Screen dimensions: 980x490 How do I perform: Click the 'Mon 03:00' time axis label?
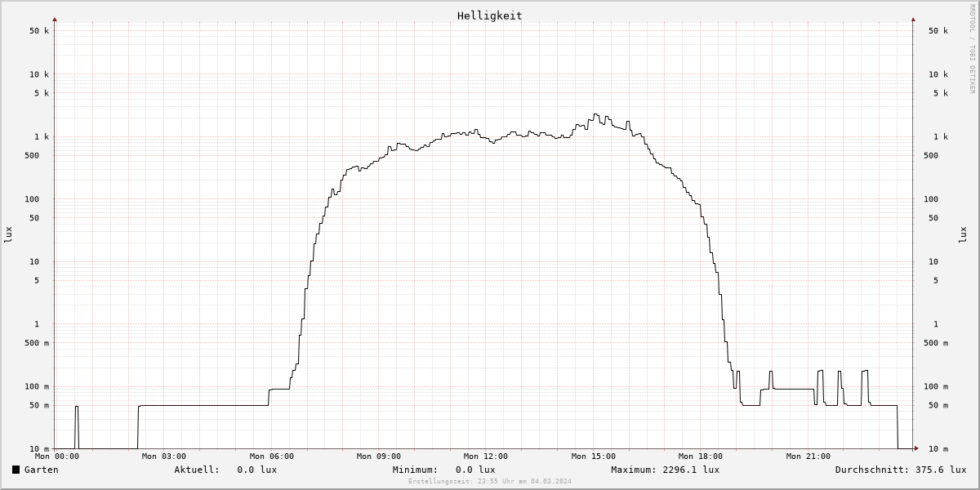(x=163, y=457)
